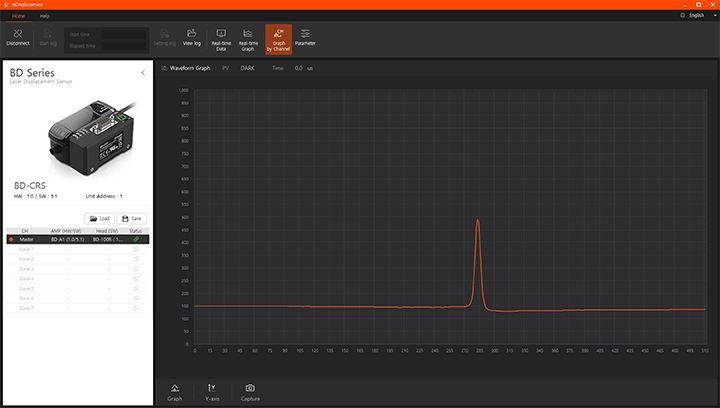Open the Y-axis settings
Image resolution: width=720 pixels, height=408 pixels.
[212, 391]
